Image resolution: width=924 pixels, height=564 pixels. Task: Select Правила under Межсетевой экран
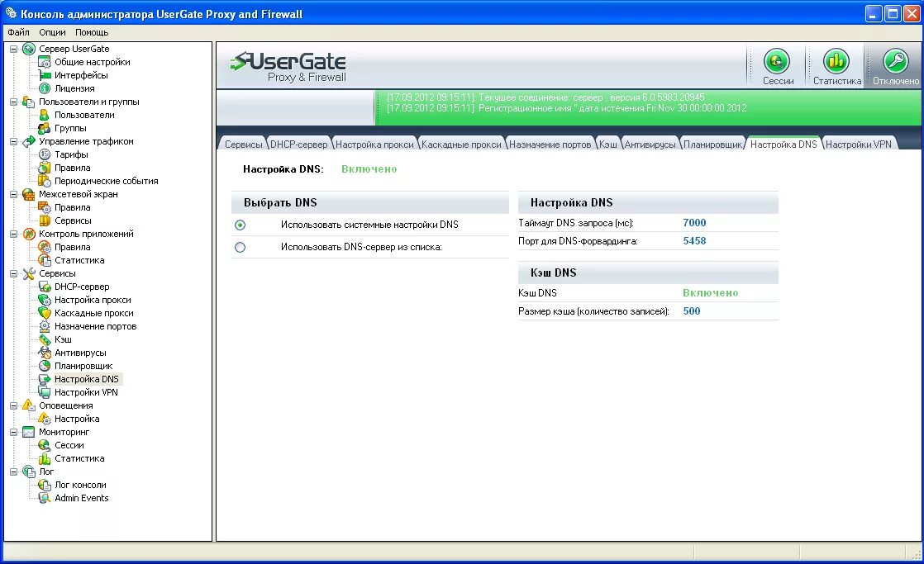pos(73,207)
